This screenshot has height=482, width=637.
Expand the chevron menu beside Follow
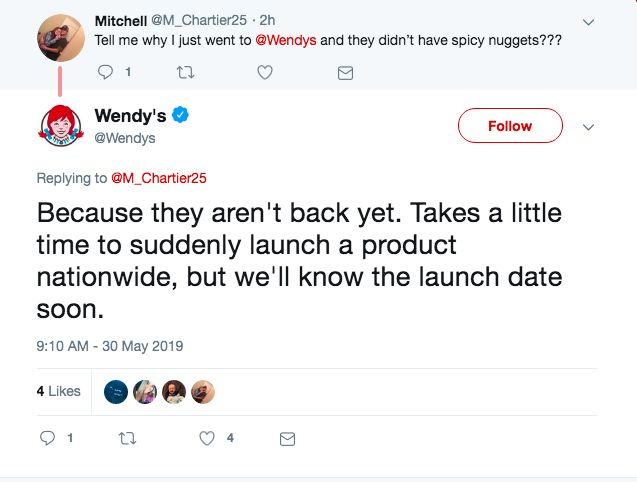point(588,127)
